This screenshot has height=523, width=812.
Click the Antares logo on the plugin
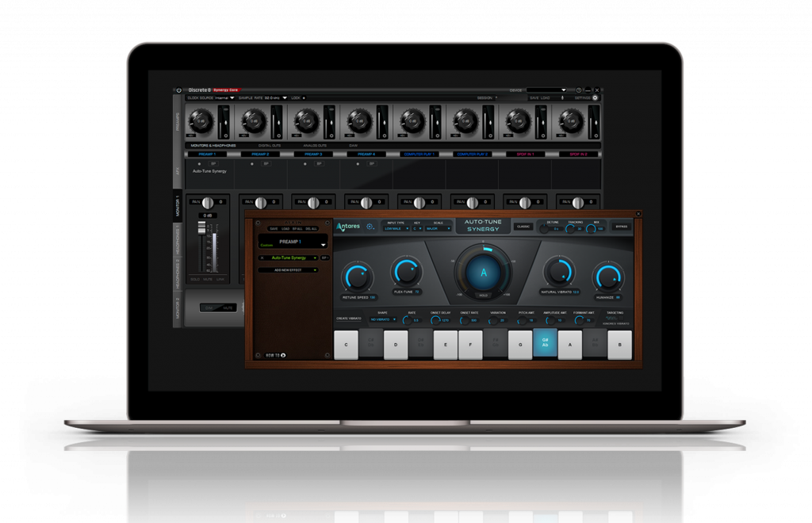tap(348, 227)
